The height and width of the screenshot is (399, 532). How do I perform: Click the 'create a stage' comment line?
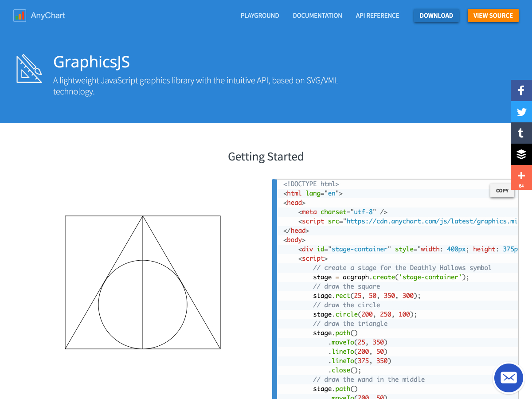tap(402, 268)
